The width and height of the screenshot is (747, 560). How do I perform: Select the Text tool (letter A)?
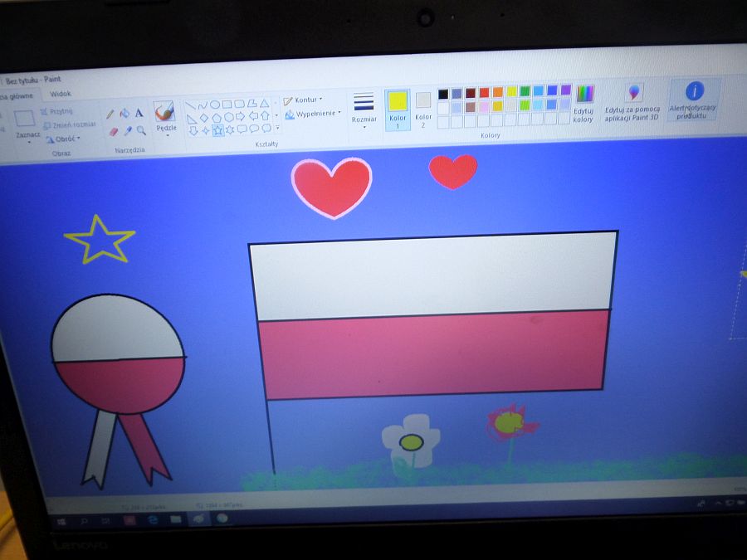tap(139, 114)
